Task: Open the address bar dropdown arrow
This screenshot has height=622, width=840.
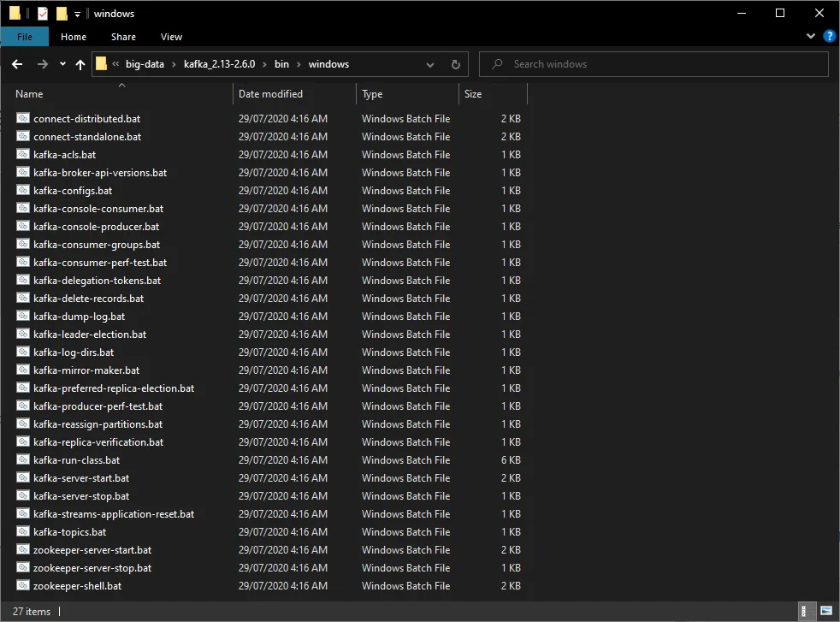Action: [430, 64]
